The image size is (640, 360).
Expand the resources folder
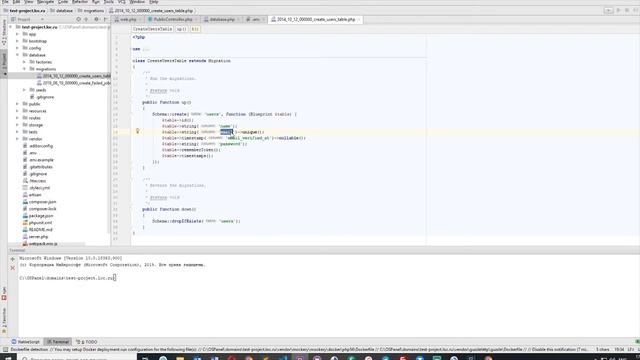(18, 111)
